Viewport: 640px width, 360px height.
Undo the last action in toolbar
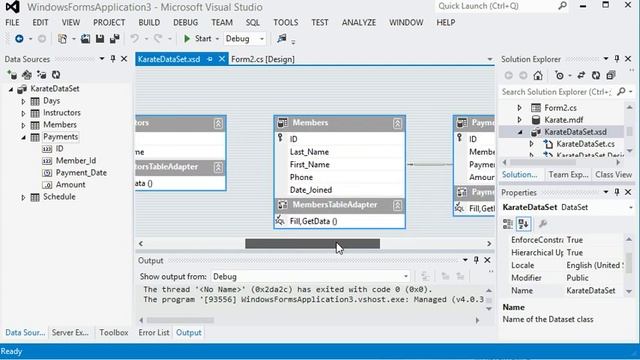click(x=134, y=39)
